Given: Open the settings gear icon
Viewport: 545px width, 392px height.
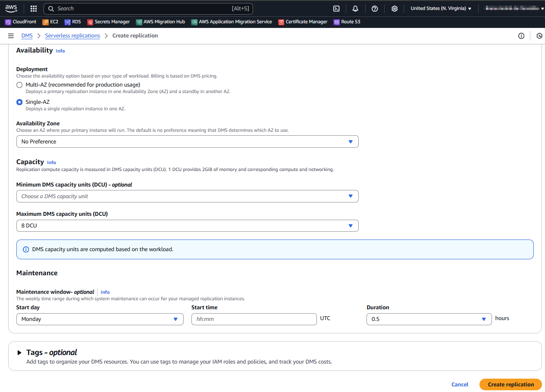Looking at the screenshot, I should click(x=394, y=9).
